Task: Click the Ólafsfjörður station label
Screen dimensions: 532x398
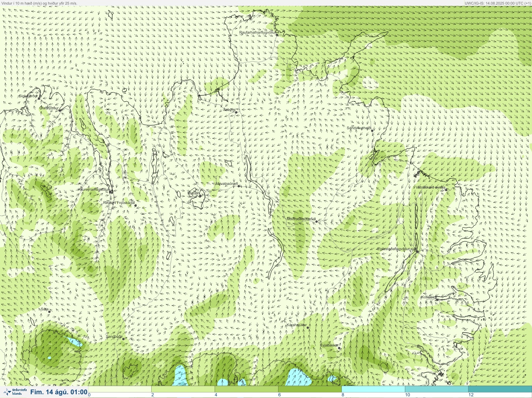Action: [x=49, y=108]
